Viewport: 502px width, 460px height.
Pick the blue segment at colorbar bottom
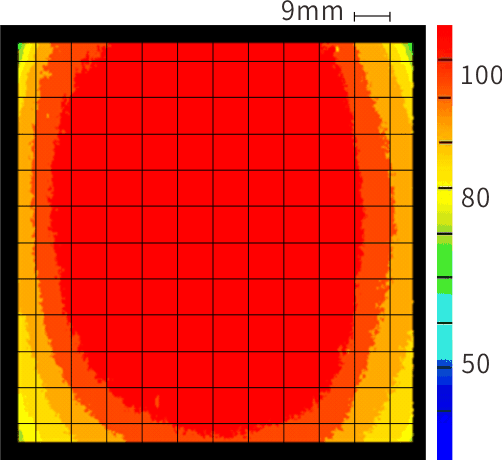click(x=445, y=433)
